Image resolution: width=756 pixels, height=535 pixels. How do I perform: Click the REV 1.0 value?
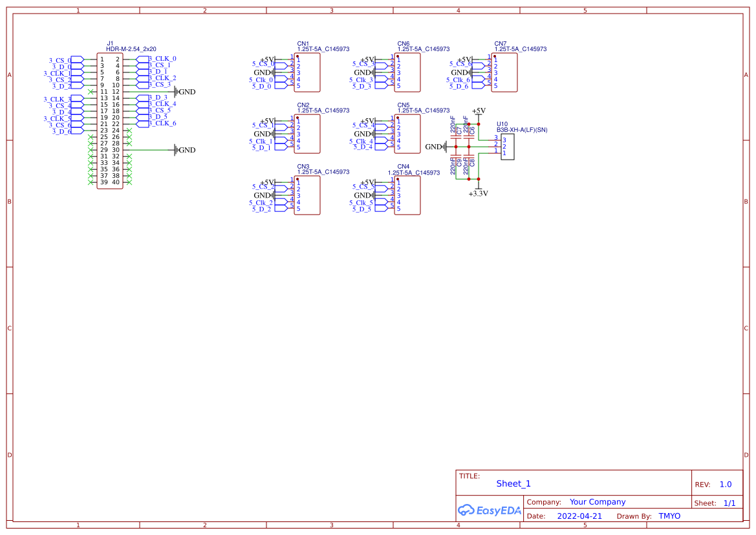724,484
